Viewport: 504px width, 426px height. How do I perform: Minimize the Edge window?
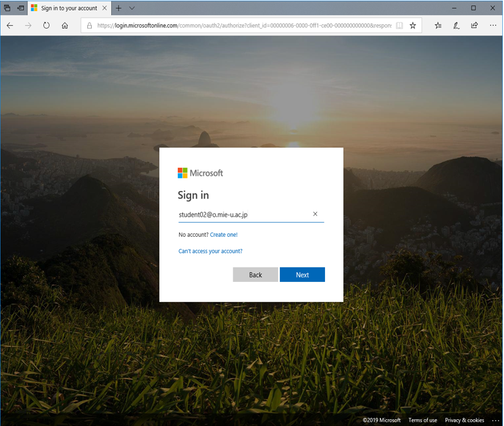pos(454,8)
